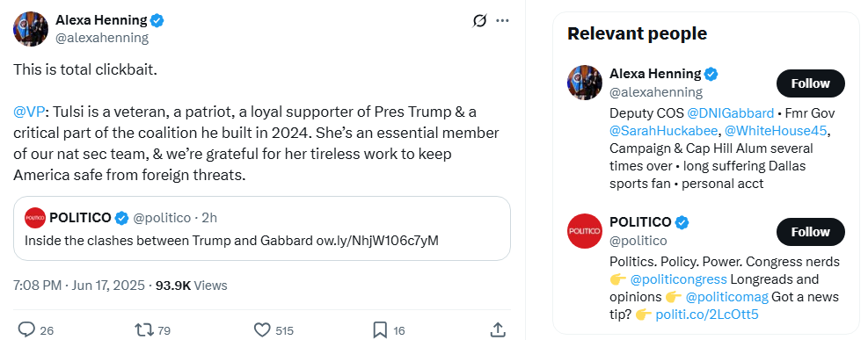Follow Alexa Henning

pos(811,83)
